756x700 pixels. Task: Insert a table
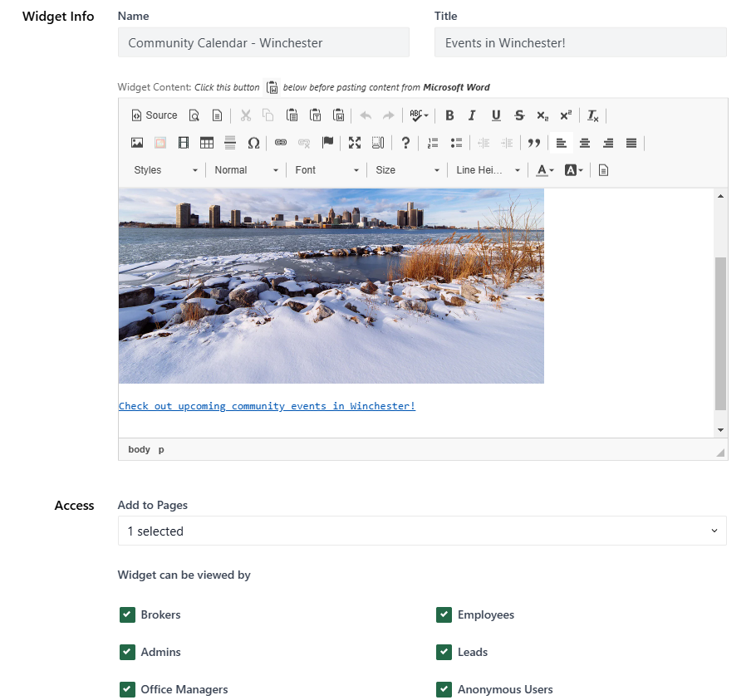tap(206, 142)
